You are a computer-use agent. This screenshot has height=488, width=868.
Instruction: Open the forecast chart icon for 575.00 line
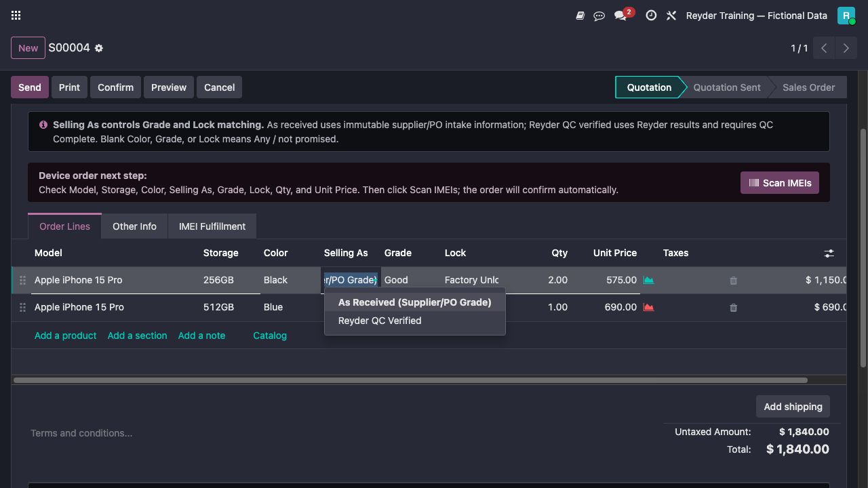pos(648,280)
